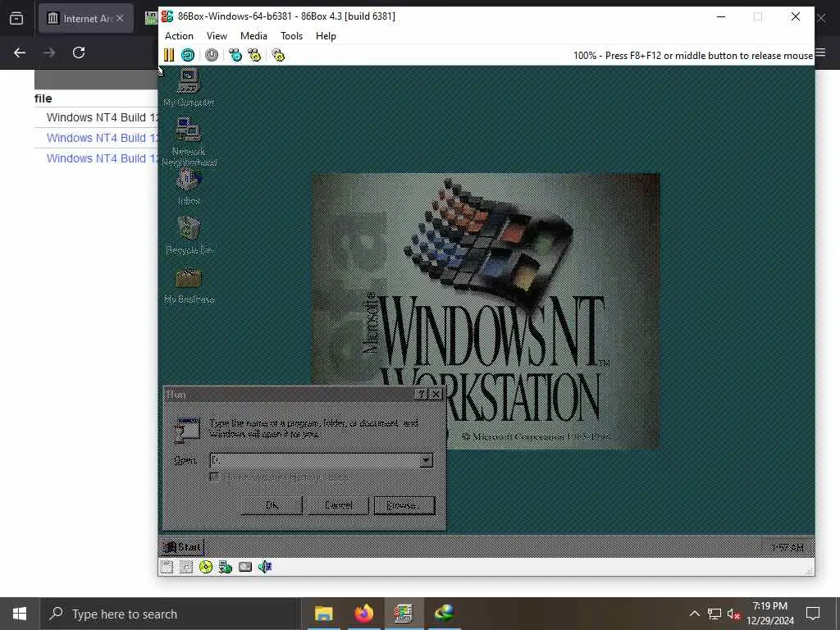The image size is (840, 630).
Task: Click Cancel in the Run dialog
Action: [338, 505]
